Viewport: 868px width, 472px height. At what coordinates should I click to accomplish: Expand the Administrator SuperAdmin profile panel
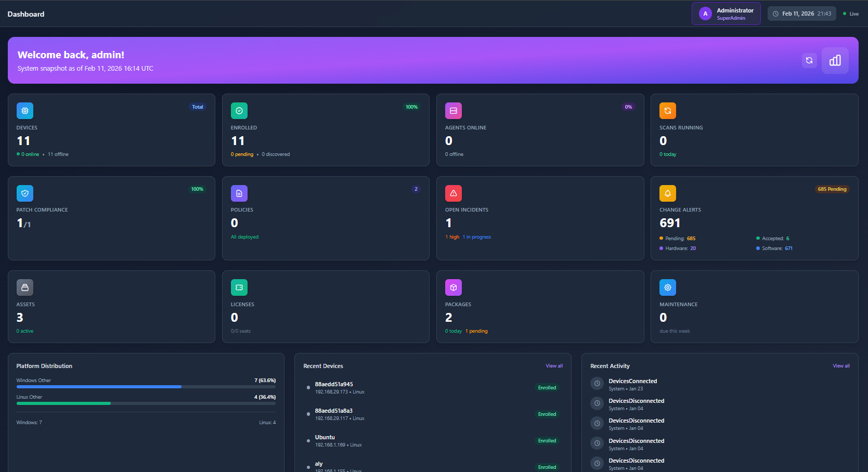click(x=726, y=14)
